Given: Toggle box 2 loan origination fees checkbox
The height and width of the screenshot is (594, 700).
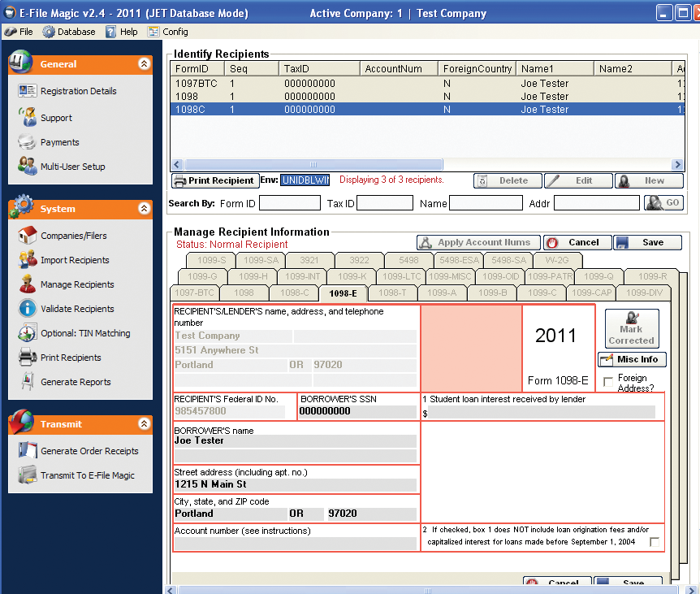Looking at the screenshot, I should click(x=654, y=542).
